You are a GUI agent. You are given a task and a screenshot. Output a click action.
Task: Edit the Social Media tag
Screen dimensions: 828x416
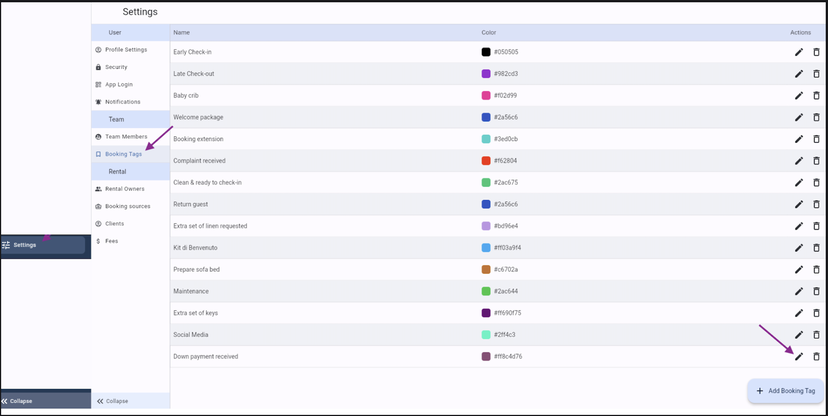coord(799,335)
